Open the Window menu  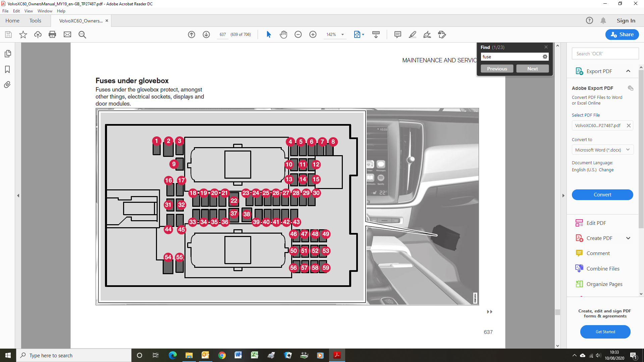coord(45,11)
